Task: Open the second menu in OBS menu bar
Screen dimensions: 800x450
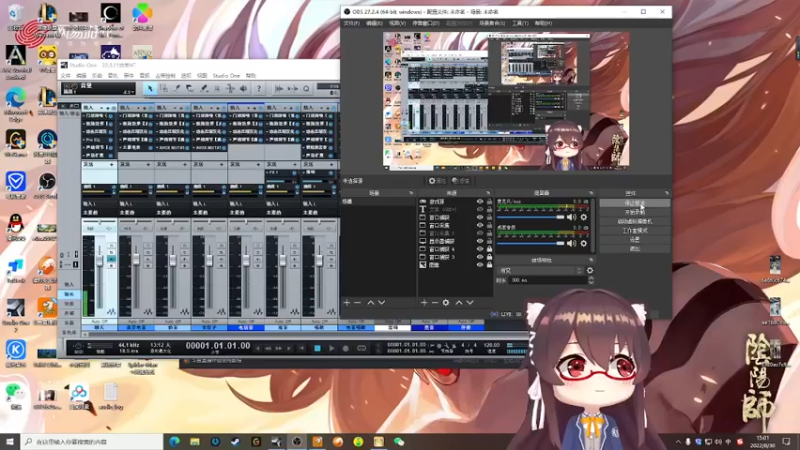Action: [x=374, y=23]
